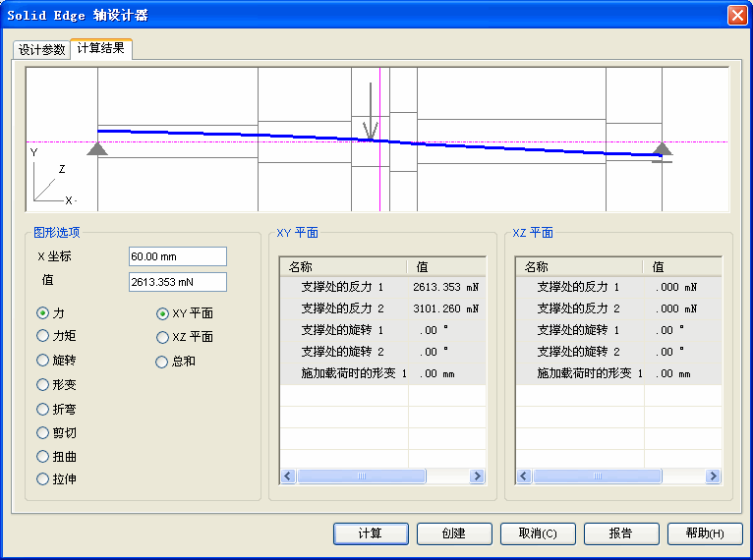The image size is (753, 560).
Task: Click the 报告 button
Action: point(620,533)
